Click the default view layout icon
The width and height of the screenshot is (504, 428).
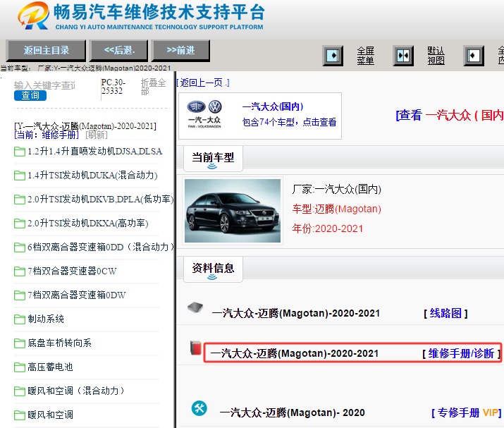403,56
